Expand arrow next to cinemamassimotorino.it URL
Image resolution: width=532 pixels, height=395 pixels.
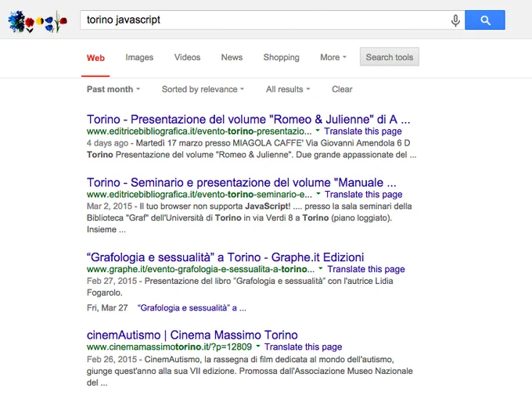coord(258,347)
